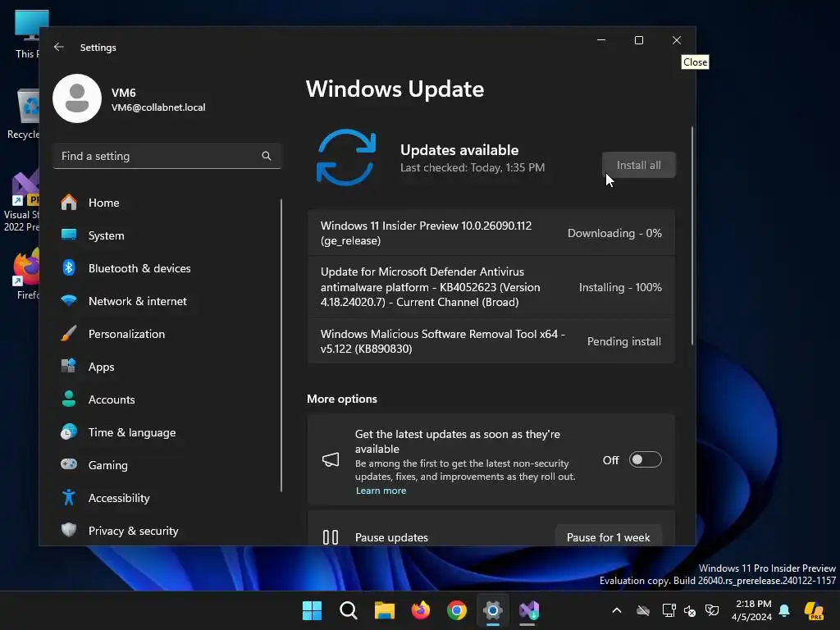Click the search magnifier in Find a setting

(267, 156)
